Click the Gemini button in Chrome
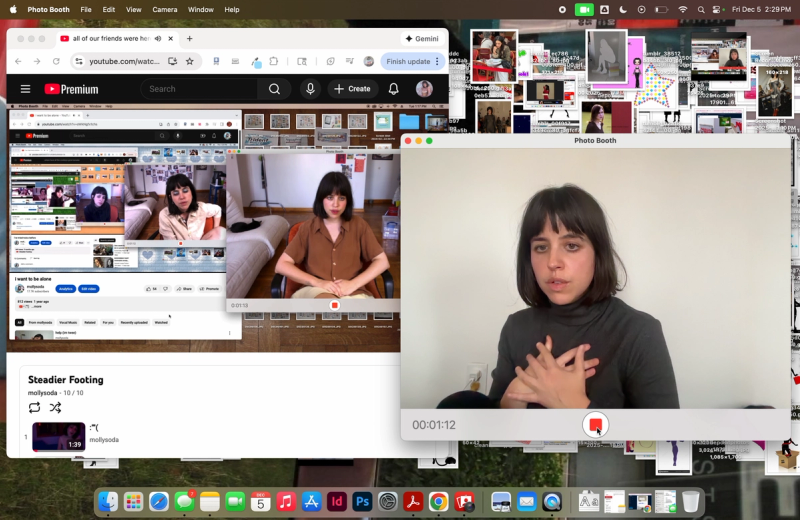The height and width of the screenshot is (520, 800). click(422, 38)
